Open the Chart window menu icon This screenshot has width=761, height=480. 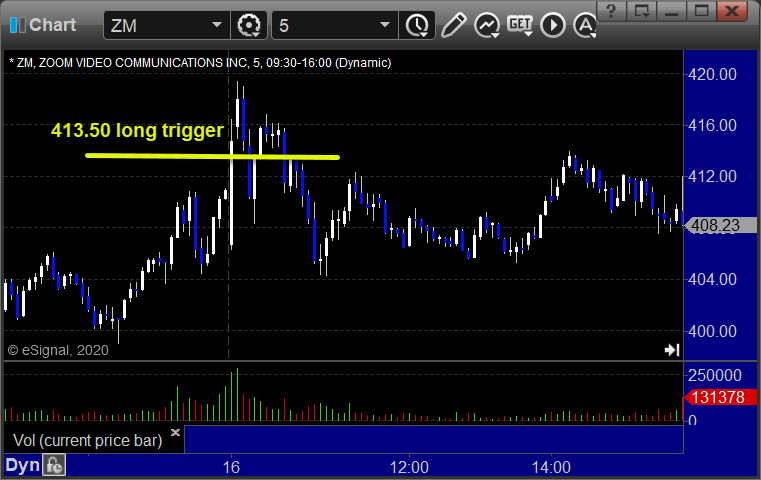[x=17, y=25]
